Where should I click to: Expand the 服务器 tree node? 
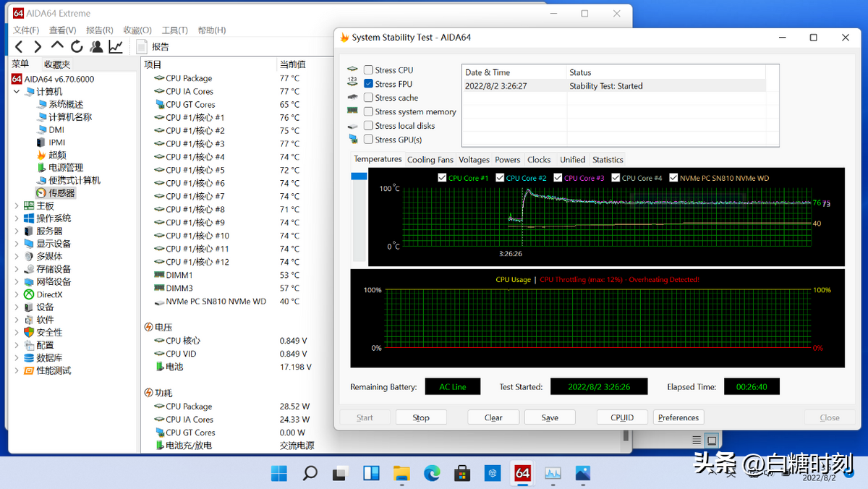tap(17, 231)
